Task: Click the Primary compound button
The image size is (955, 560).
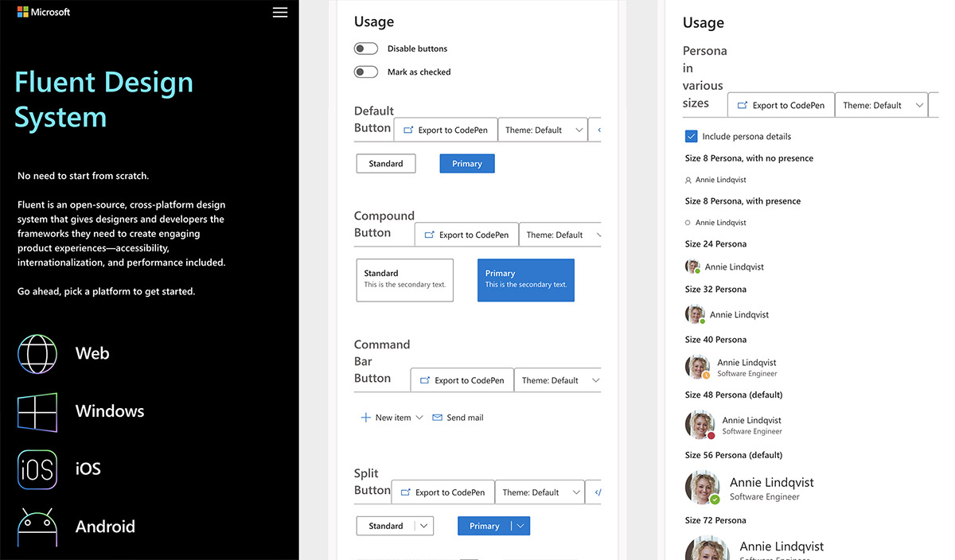Action: pos(526,280)
